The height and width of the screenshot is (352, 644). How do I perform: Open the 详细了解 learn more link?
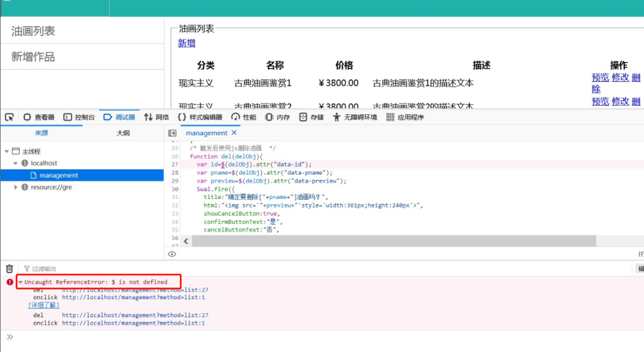tap(44, 305)
